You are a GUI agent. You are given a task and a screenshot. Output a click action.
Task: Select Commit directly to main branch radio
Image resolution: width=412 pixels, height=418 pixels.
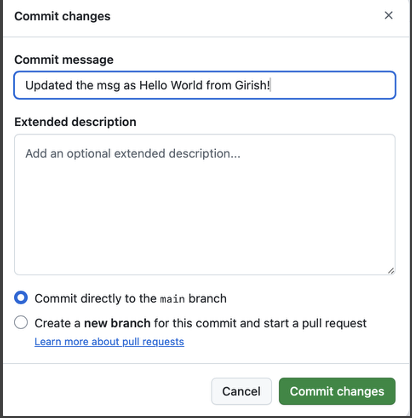[21, 298]
